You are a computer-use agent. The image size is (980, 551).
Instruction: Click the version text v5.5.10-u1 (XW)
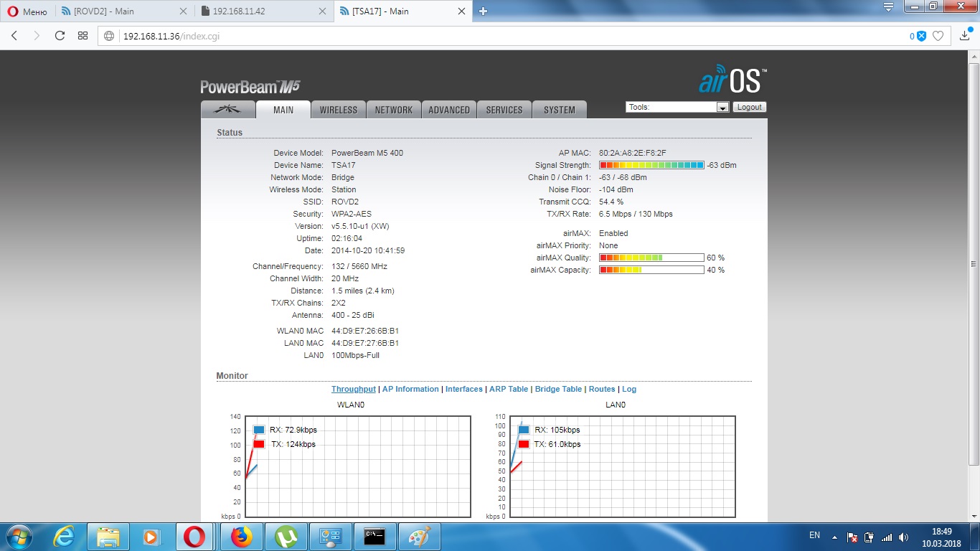click(x=360, y=226)
